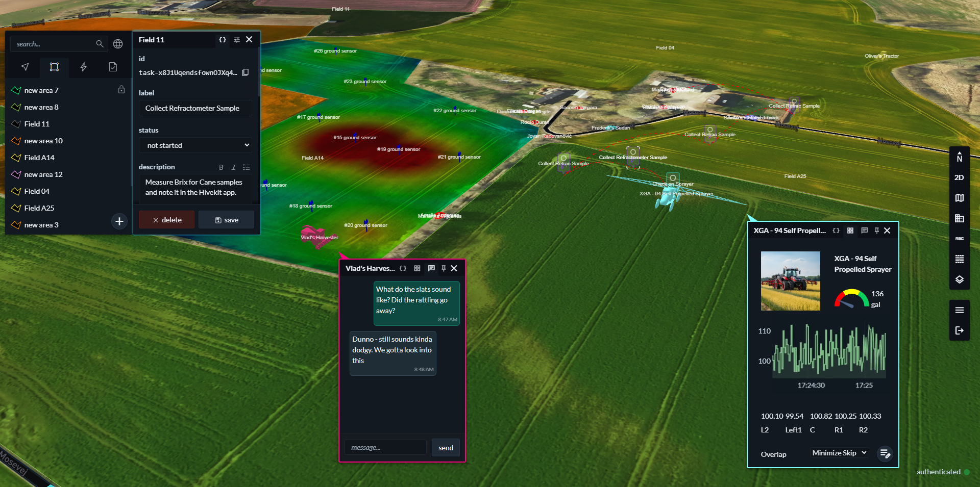Select new area 3 in the list

point(41,225)
